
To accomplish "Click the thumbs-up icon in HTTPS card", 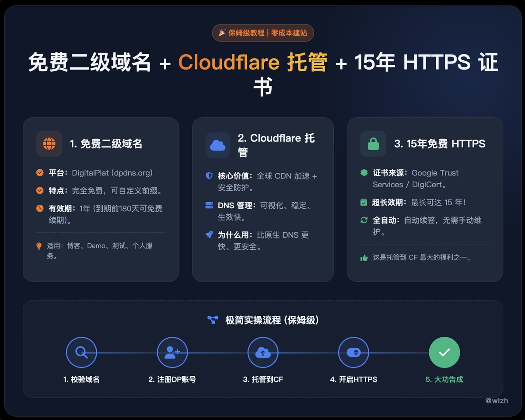I will coord(364,258).
